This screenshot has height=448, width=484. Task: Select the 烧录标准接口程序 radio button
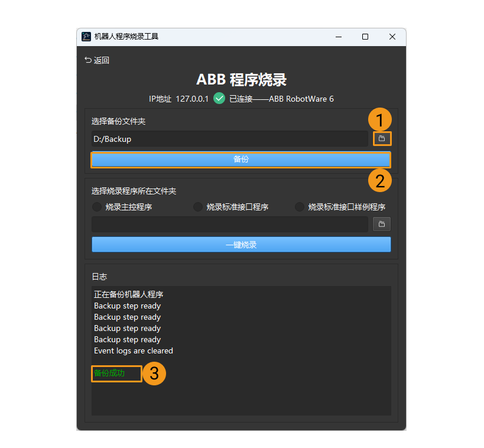tap(198, 207)
